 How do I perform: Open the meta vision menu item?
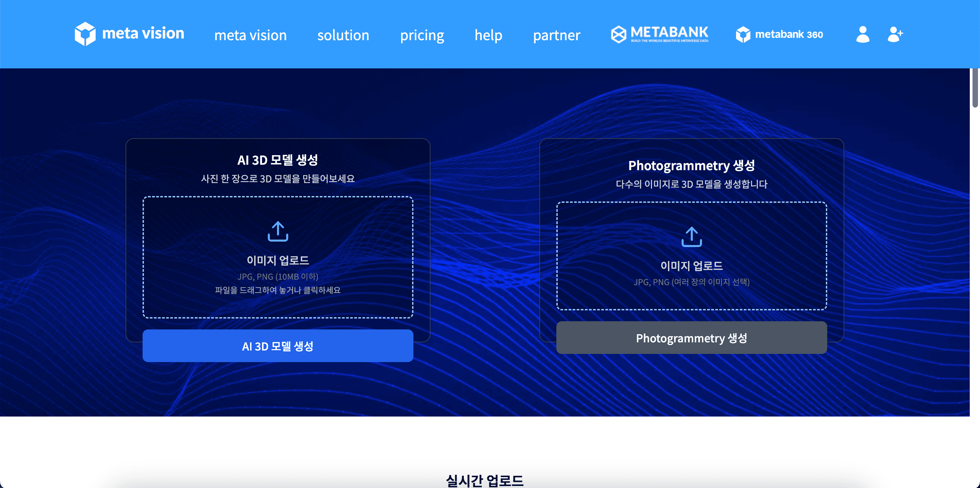point(250,35)
